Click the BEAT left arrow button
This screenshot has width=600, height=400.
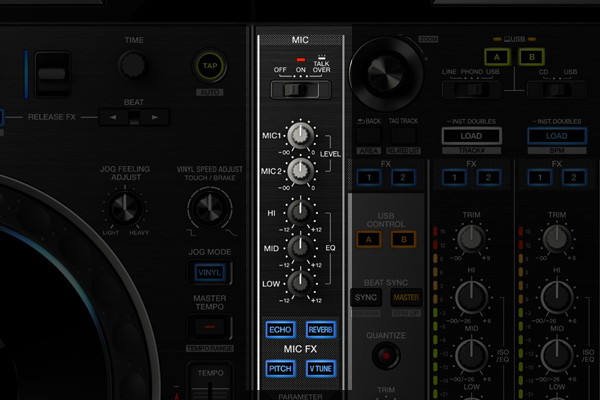coord(113,117)
